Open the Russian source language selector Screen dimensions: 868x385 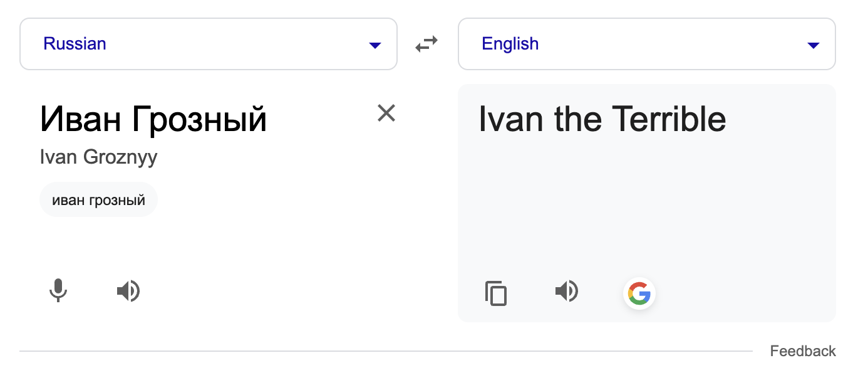point(208,44)
